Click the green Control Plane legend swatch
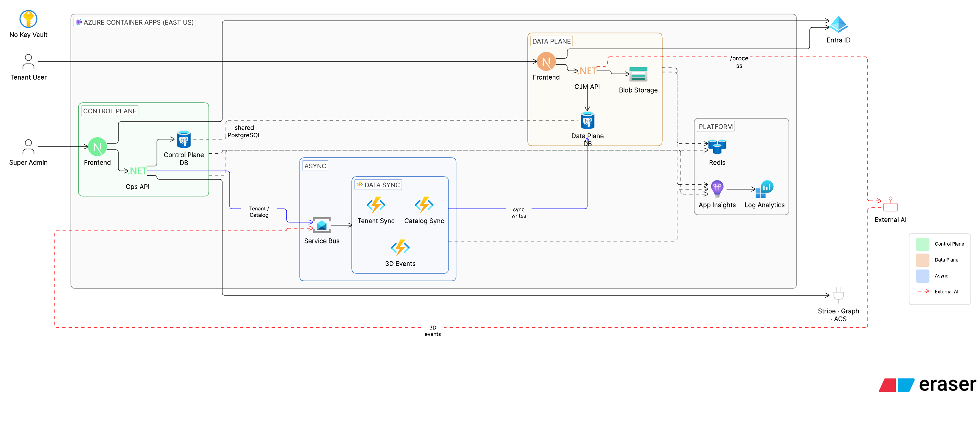This screenshot has height=434, width=980. point(922,244)
